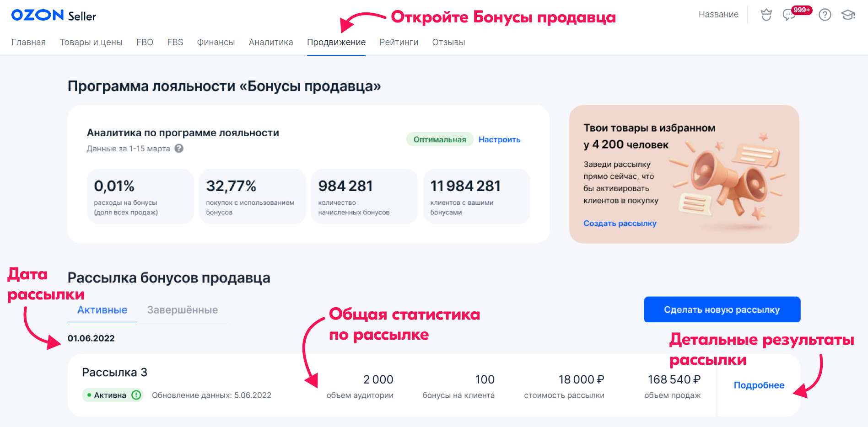Open the help question mark icon
868x427 pixels.
(x=825, y=15)
